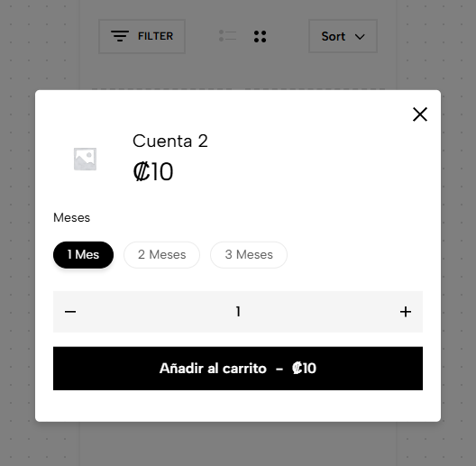The image size is (476, 466).
Task: Pick the 3 Meses option
Action: pyautogui.click(x=249, y=255)
